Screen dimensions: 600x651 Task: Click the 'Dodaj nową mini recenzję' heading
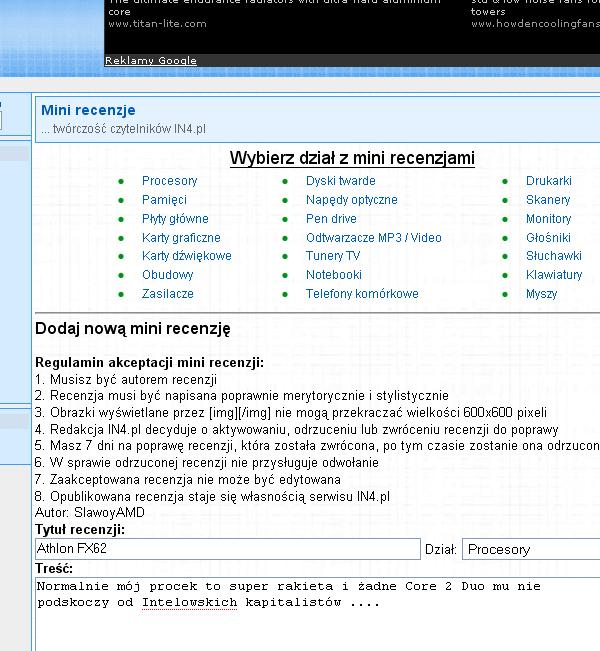pos(132,329)
